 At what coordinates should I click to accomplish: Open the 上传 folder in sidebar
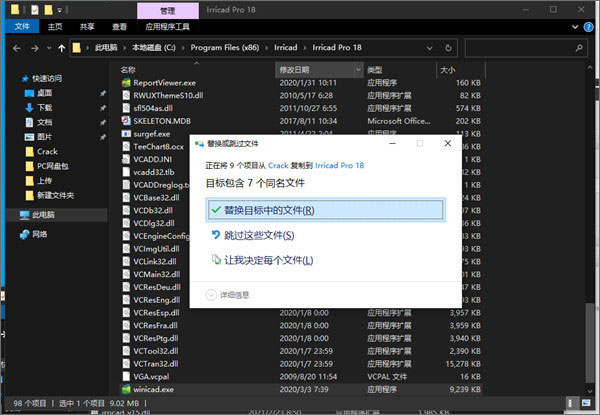click(x=39, y=181)
